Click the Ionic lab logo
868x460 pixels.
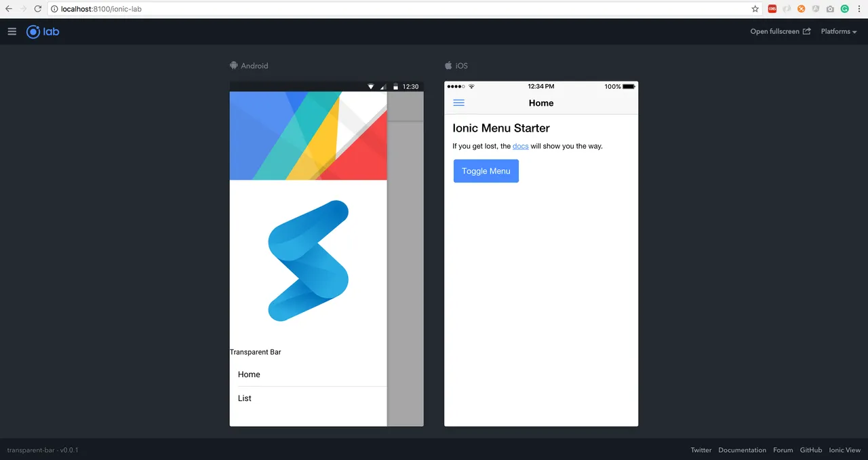(x=43, y=32)
